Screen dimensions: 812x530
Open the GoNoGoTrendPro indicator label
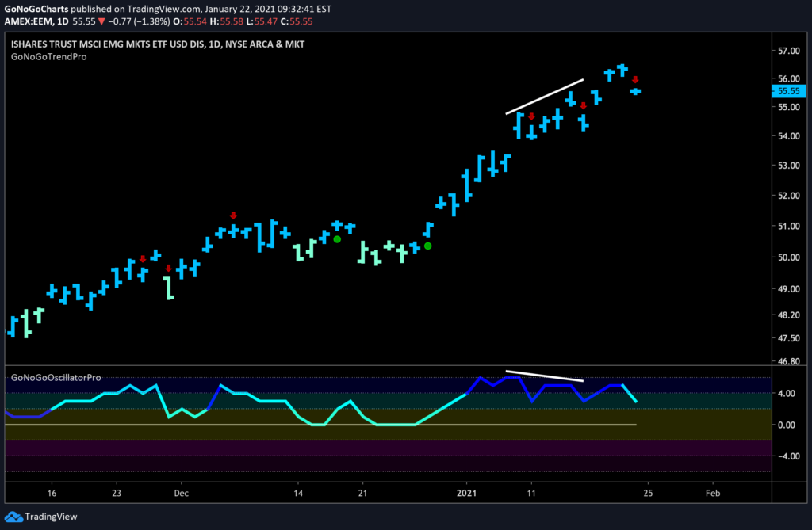click(x=48, y=57)
